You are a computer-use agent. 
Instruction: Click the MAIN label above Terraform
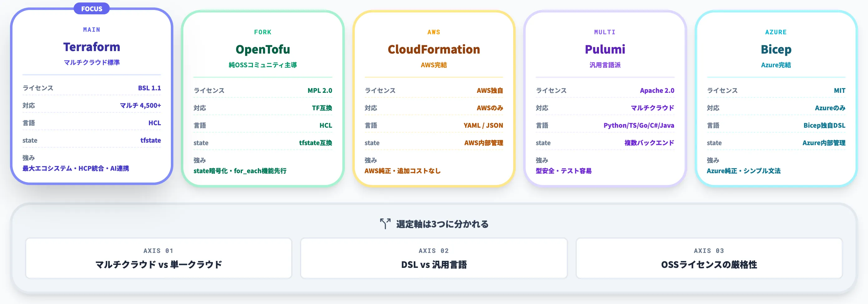(x=92, y=30)
